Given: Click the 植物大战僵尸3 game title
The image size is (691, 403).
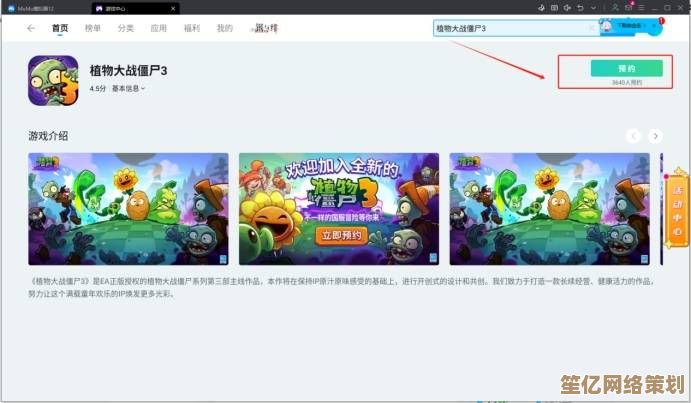Looking at the screenshot, I should [x=128, y=71].
